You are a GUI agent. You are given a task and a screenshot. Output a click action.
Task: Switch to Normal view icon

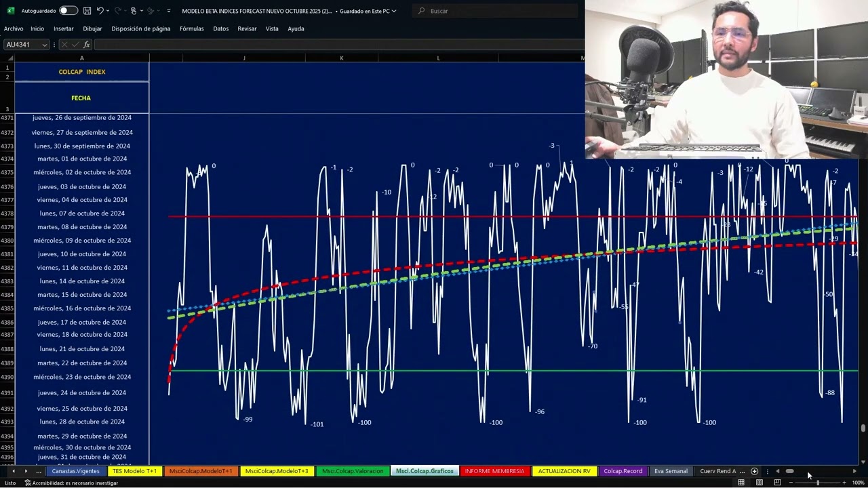coord(741,483)
